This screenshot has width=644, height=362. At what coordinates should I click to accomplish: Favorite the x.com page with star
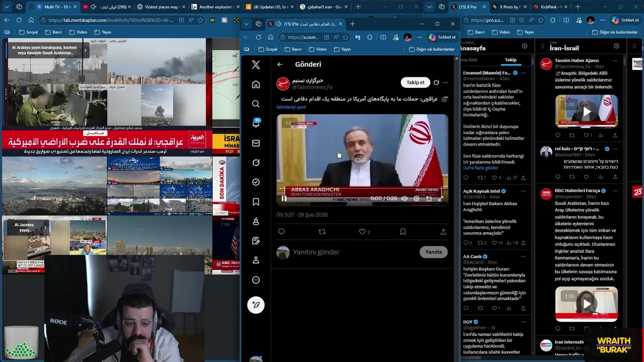coord(345,37)
